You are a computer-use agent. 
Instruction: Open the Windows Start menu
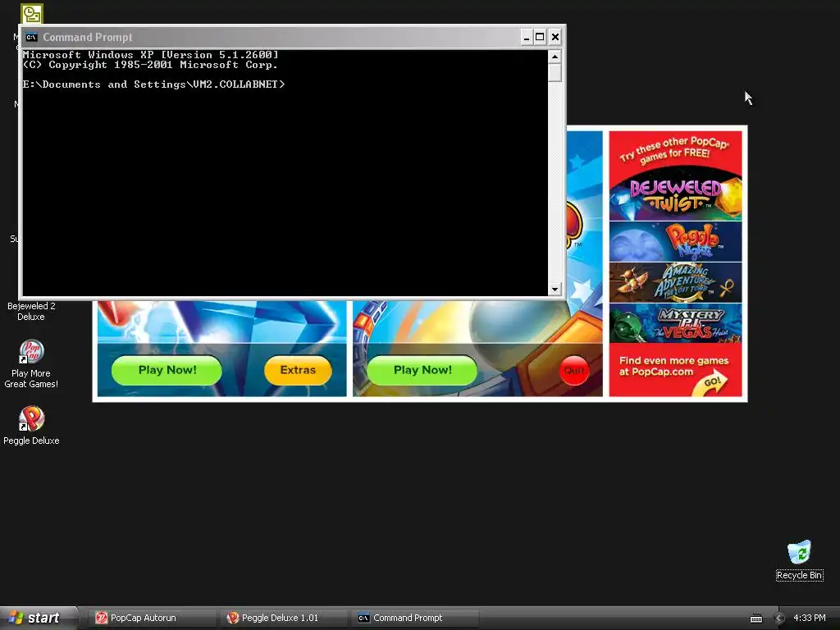(39, 618)
